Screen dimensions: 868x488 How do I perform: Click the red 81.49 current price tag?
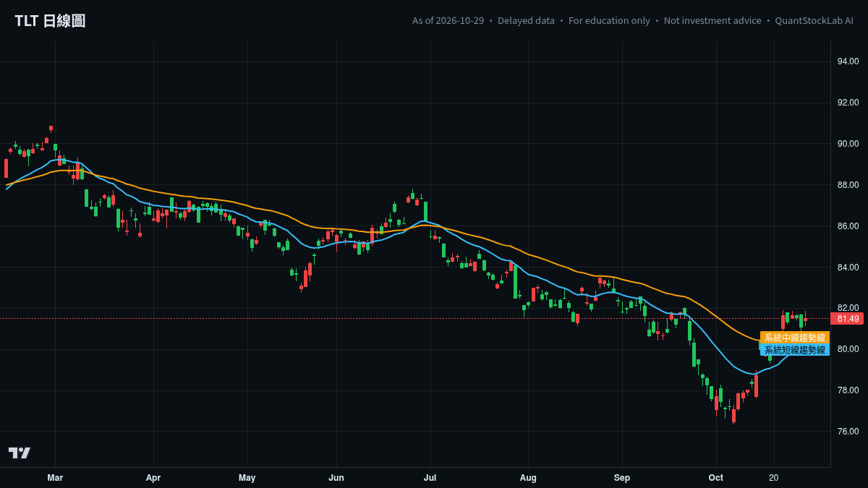coord(848,319)
